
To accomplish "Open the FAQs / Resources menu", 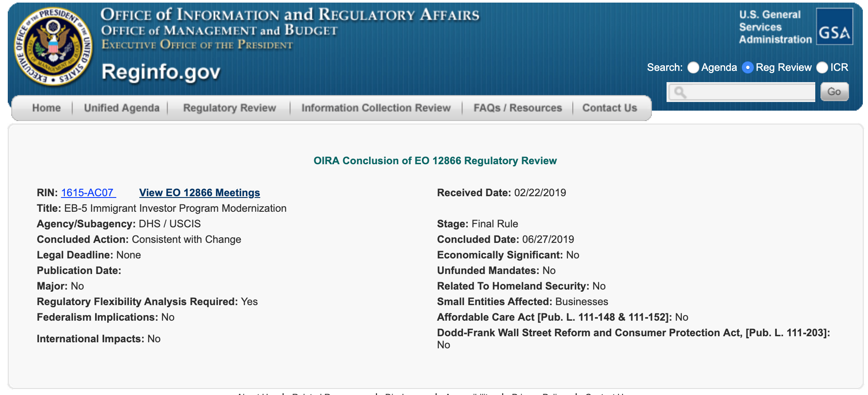I will [x=517, y=108].
